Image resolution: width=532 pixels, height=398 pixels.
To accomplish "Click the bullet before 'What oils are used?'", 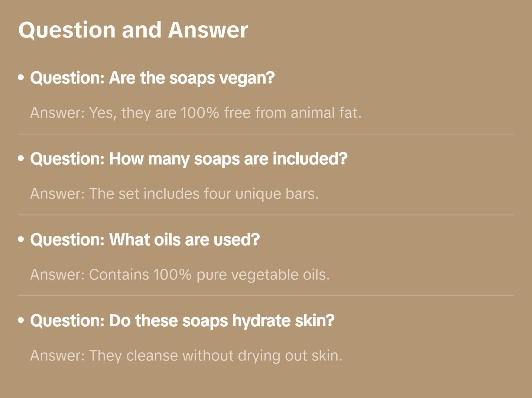I will coord(21,239).
